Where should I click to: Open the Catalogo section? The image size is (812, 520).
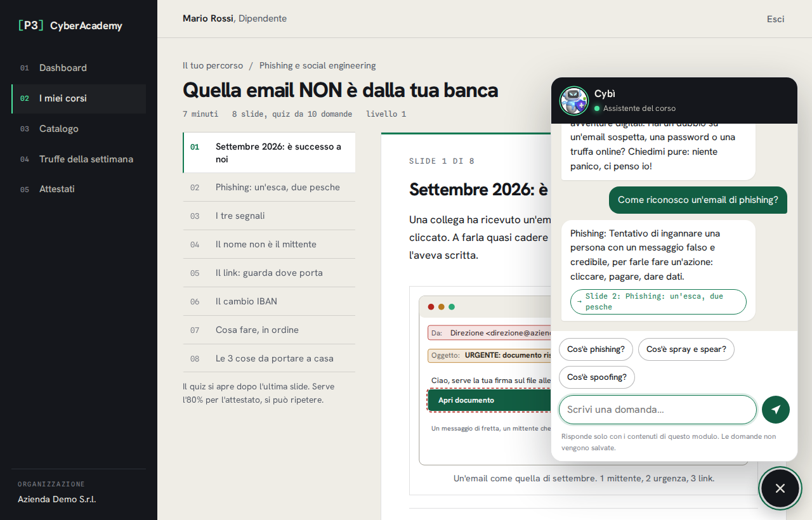(79, 129)
